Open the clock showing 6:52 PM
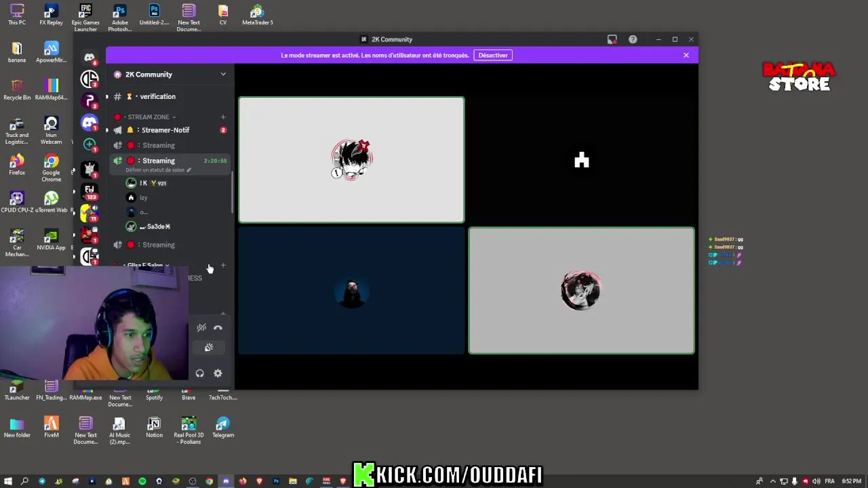This screenshot has height=488, width=868. 852,481
